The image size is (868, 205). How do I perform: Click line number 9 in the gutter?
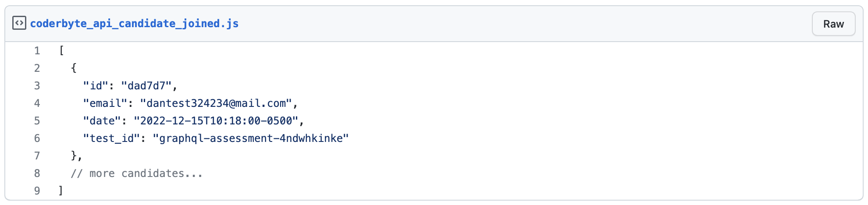pyautogui.click(x=37, y=191)
